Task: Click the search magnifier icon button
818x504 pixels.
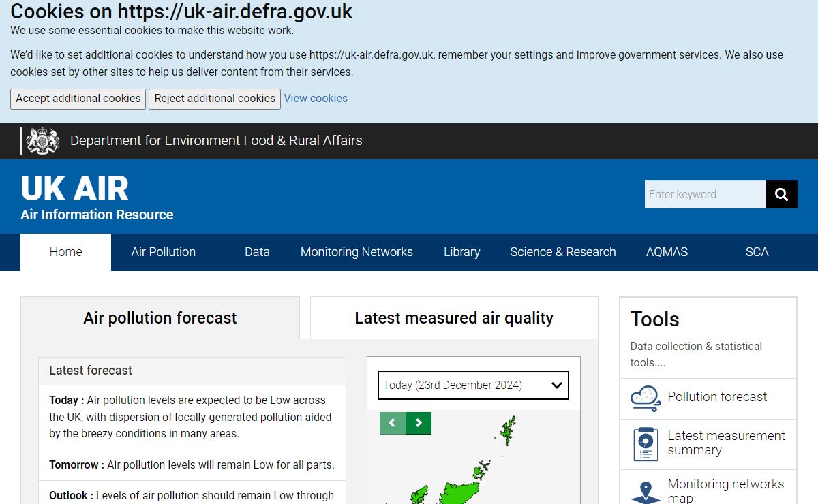Action: point(781,194)
